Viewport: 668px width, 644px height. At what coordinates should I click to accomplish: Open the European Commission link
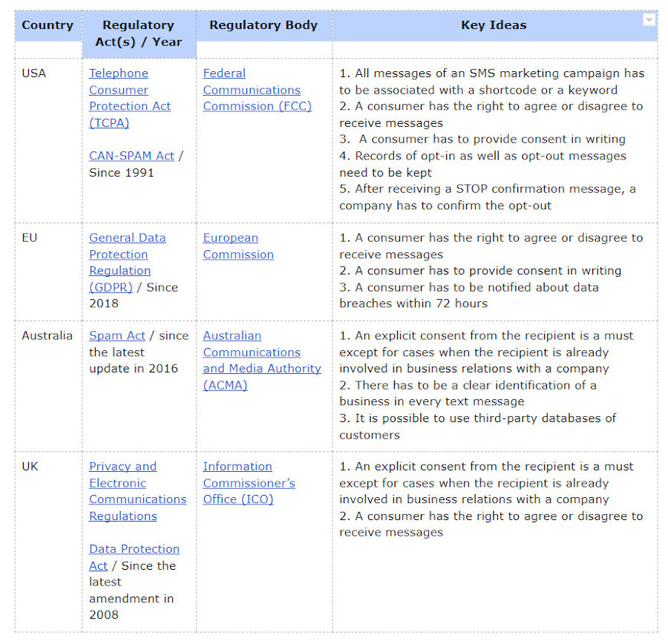click(238, 246)
